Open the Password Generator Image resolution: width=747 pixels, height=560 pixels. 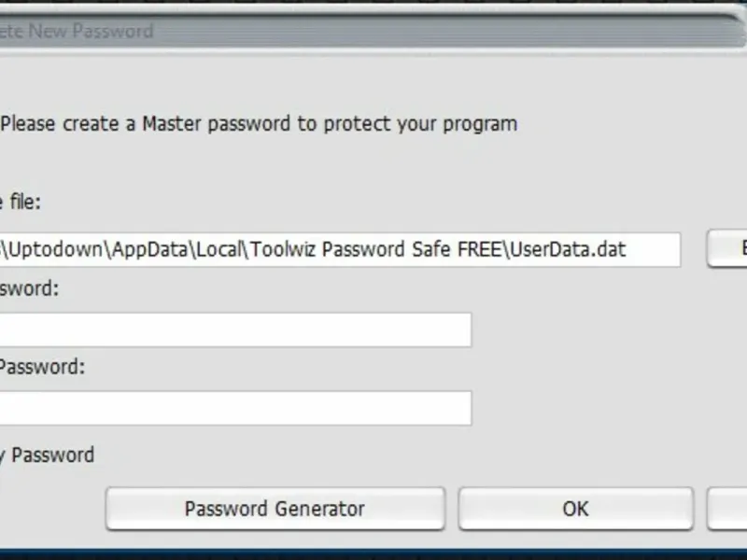tap(275, 509)
